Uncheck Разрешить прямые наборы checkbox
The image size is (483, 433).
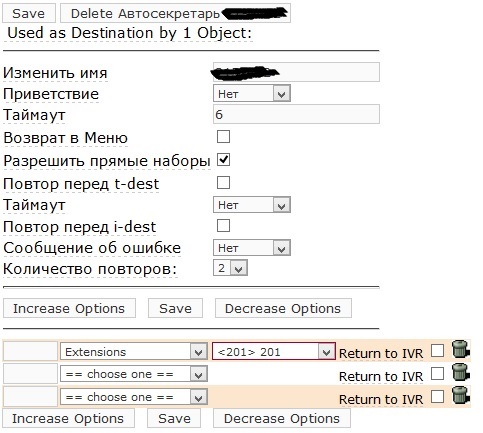[223, 160]
